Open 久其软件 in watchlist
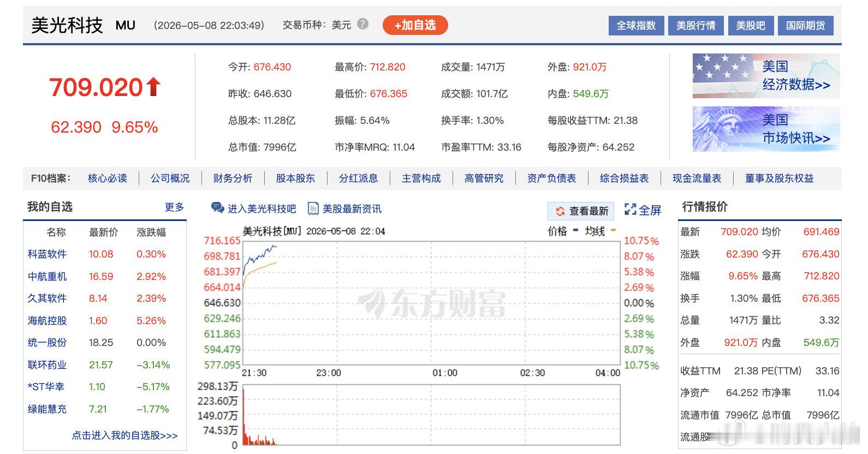Image resolution: width=868 pixels, height=454 pixels. (47, 298)
